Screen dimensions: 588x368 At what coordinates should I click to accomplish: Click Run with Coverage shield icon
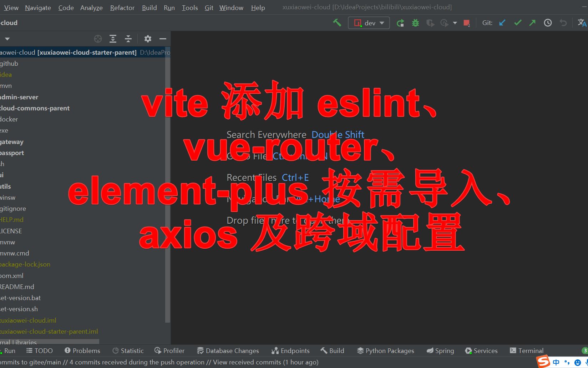pos(430,23)
